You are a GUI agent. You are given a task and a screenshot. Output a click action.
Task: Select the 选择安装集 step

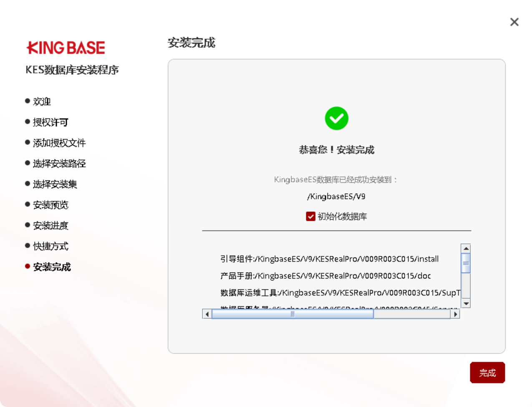55,184
